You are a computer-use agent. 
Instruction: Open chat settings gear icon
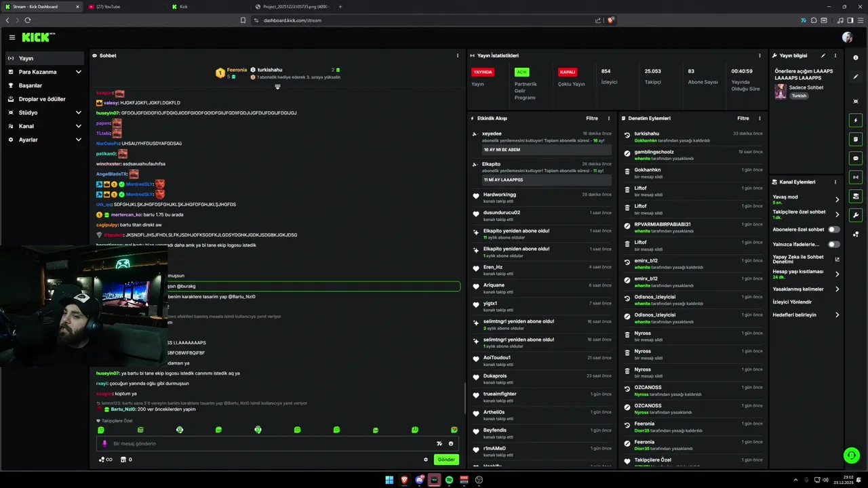426,460
